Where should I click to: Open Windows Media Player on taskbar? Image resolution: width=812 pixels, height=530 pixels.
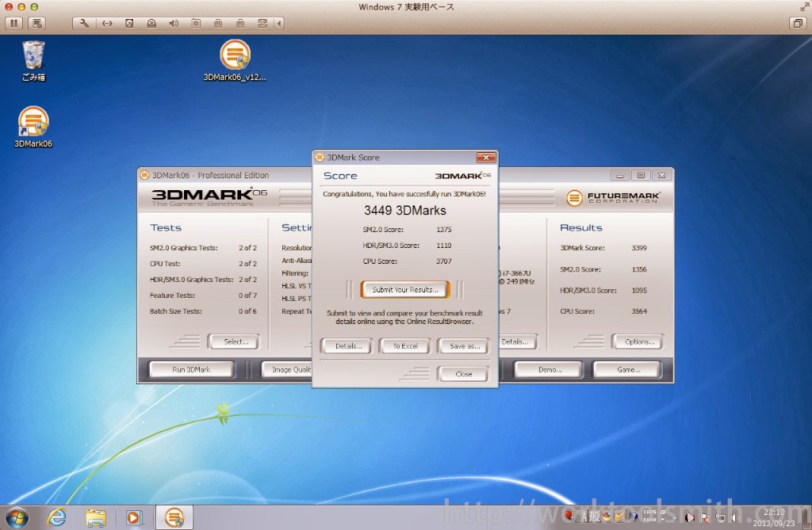tap(133, 517)
